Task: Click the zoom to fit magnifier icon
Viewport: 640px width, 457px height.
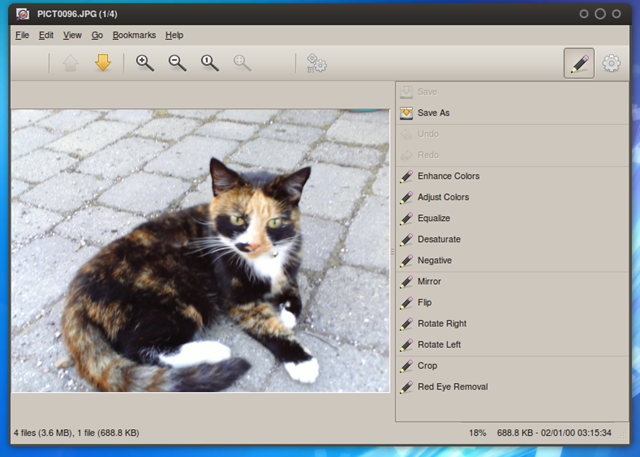Action: (x=242, y=63)
